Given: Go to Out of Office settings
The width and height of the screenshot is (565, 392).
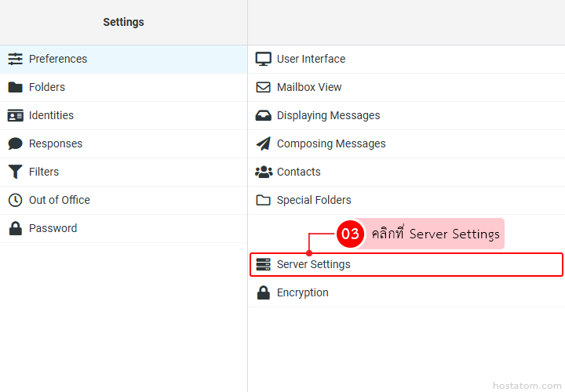Looking at the screenshot, I should point(60,200).
